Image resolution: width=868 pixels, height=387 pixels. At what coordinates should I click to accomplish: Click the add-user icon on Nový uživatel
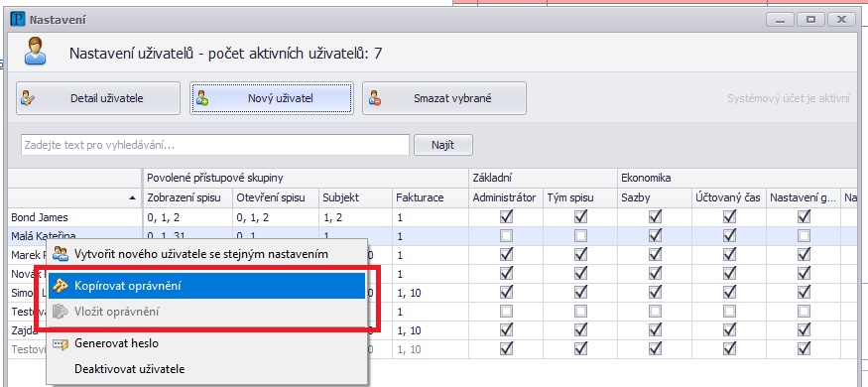click(202, 98)
